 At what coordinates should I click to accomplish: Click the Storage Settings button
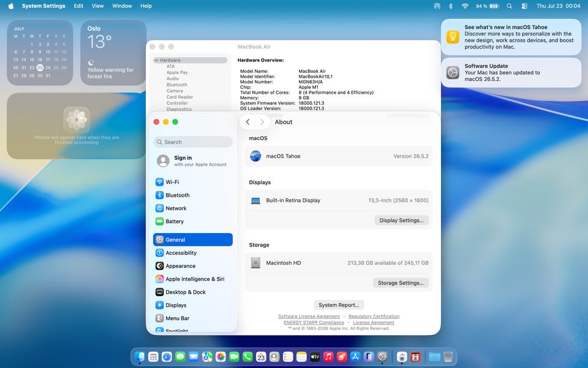401,283
